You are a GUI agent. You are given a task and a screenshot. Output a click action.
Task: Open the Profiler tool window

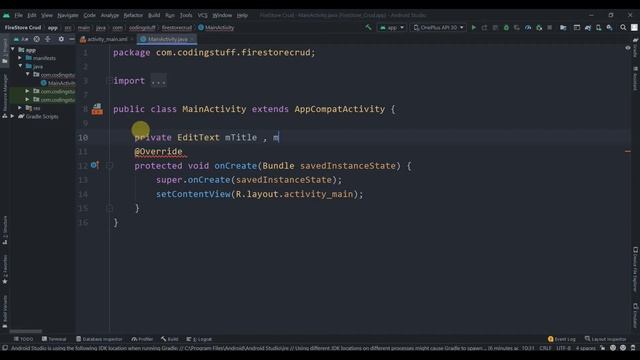142,339
